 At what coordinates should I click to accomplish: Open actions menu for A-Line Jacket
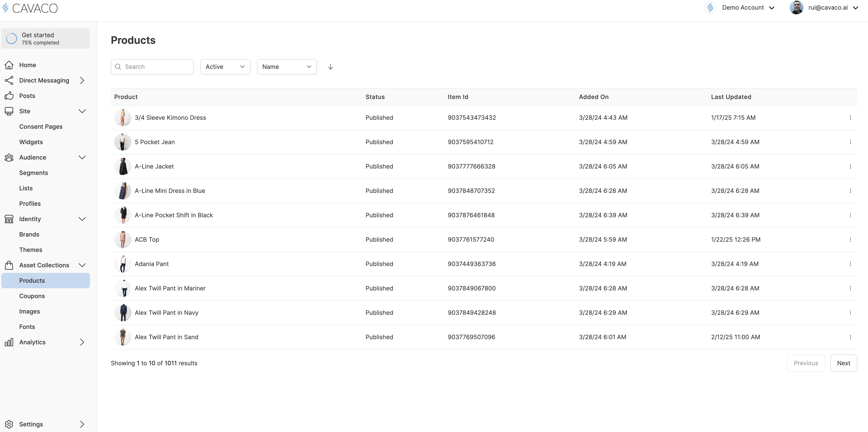point(850,166)
